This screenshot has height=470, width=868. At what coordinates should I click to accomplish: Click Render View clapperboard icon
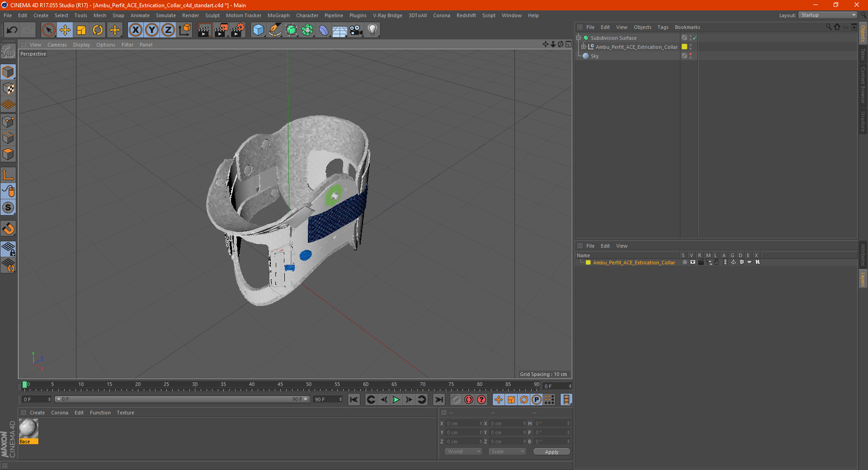click(204, 30)
